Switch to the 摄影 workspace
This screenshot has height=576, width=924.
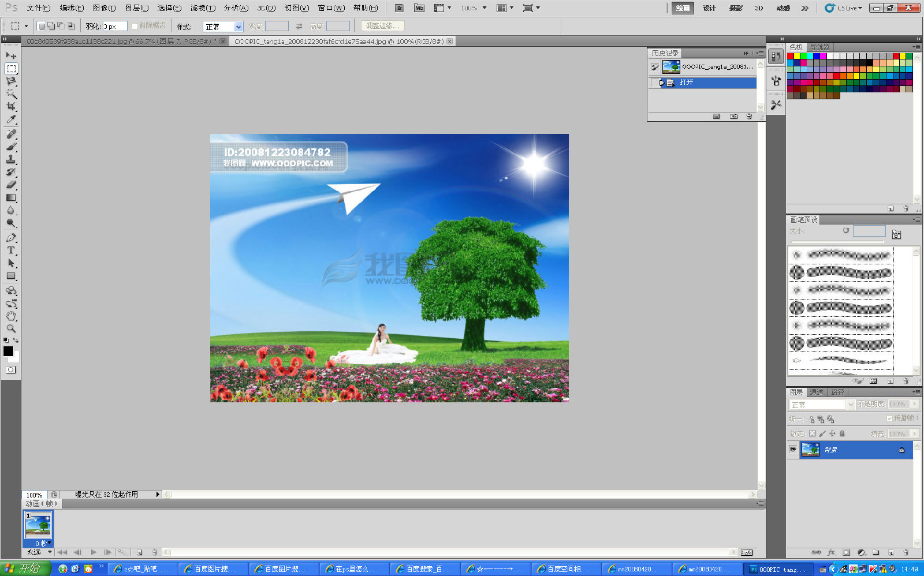tap(736, 8)
